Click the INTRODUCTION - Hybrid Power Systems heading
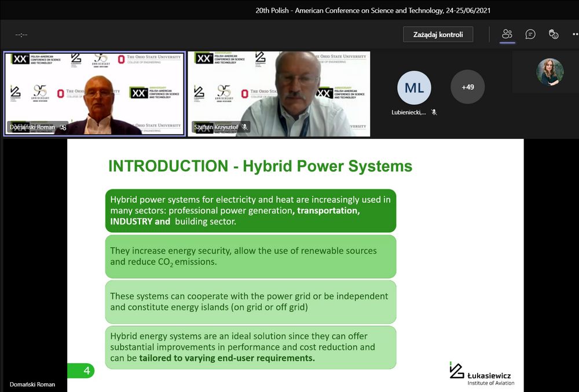Screen dimensions: 579x392 point(260,166)
